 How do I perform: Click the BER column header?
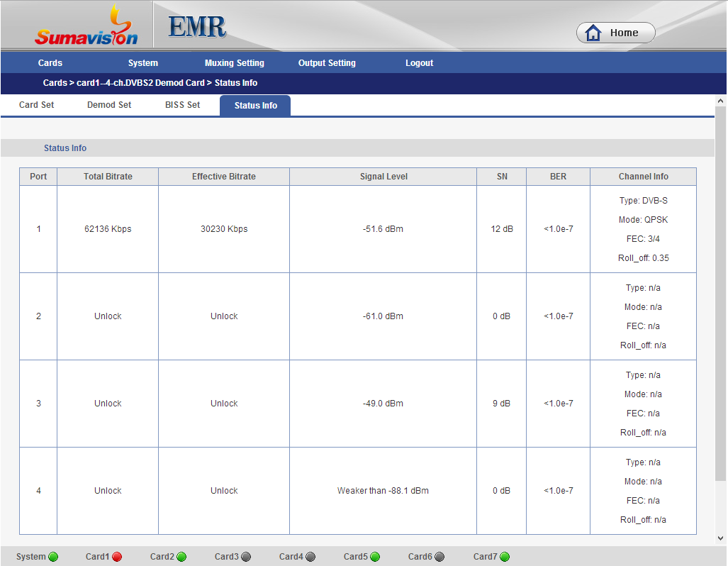558,177
